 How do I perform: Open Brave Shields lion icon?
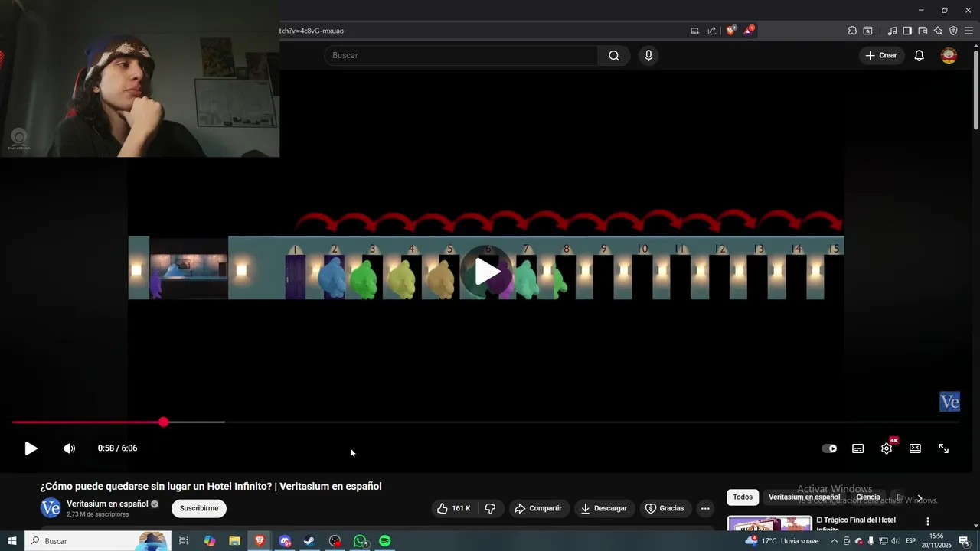tap(730, 31)
